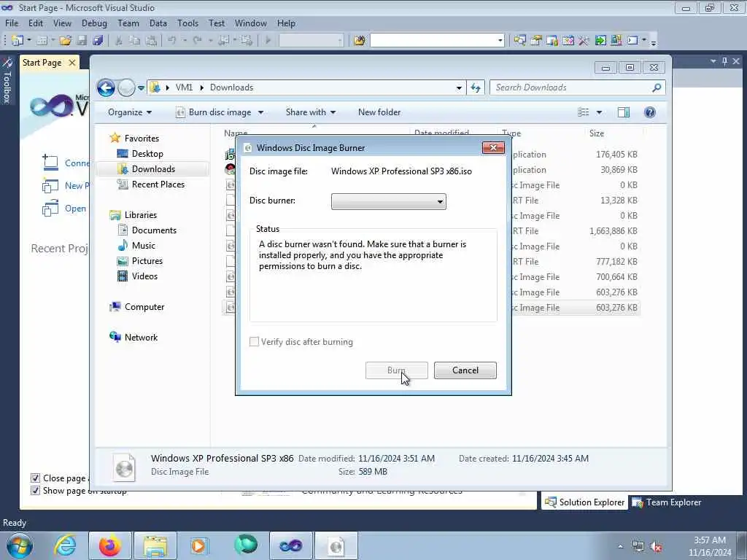Screen dimensions: 747x560
Task: Open Solution Explorer from the toolbar icon
Action: [519, 41]
